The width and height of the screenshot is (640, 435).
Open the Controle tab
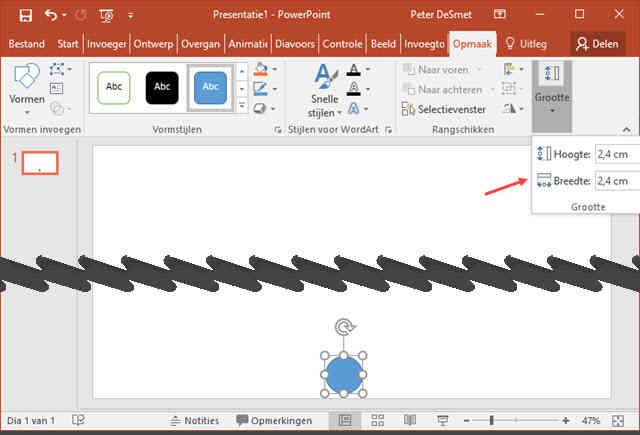tap(342, 44)
